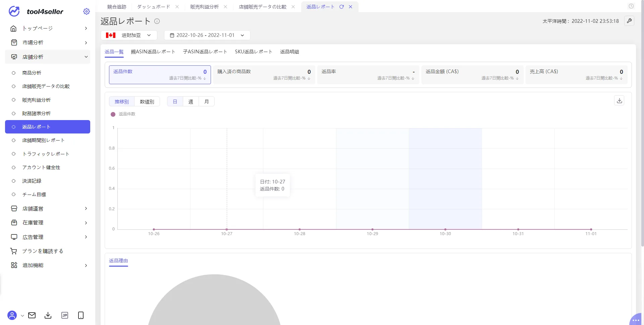Click the info icon beside 返品レポート title

(x=157, y=21)
